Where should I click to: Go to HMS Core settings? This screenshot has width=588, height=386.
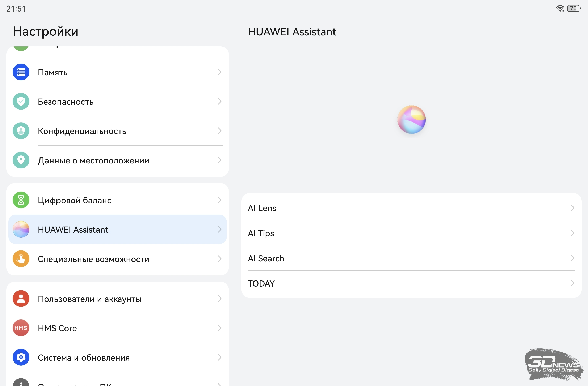click(57, 328)
